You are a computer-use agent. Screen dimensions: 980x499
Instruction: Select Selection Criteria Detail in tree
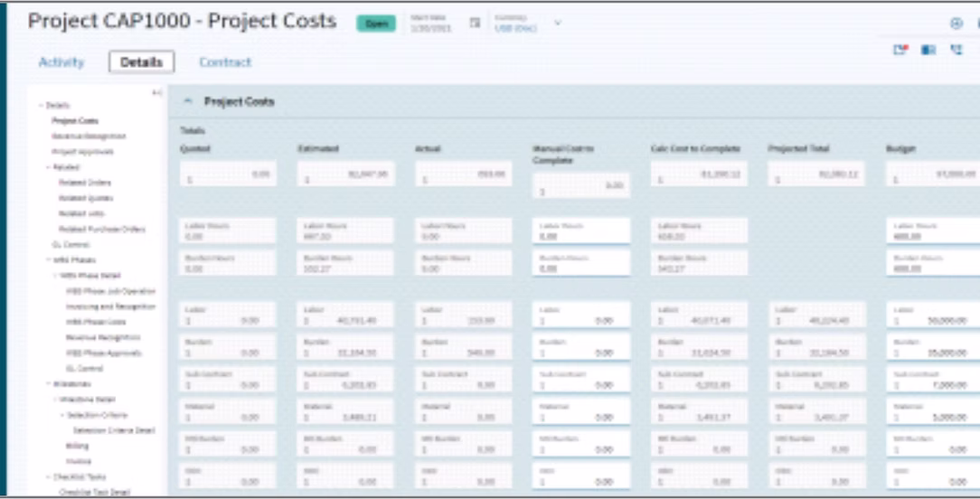coord(114,430)
